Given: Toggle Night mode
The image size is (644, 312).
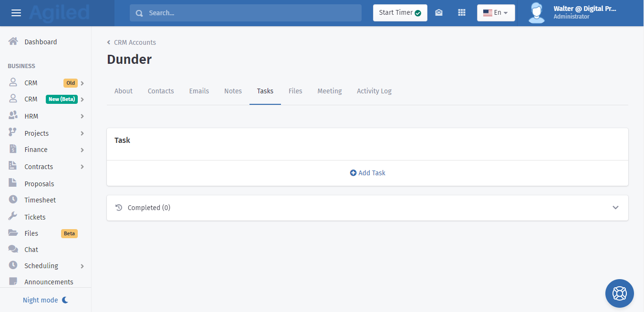Looking at the screenshot, I should point(46,300).
